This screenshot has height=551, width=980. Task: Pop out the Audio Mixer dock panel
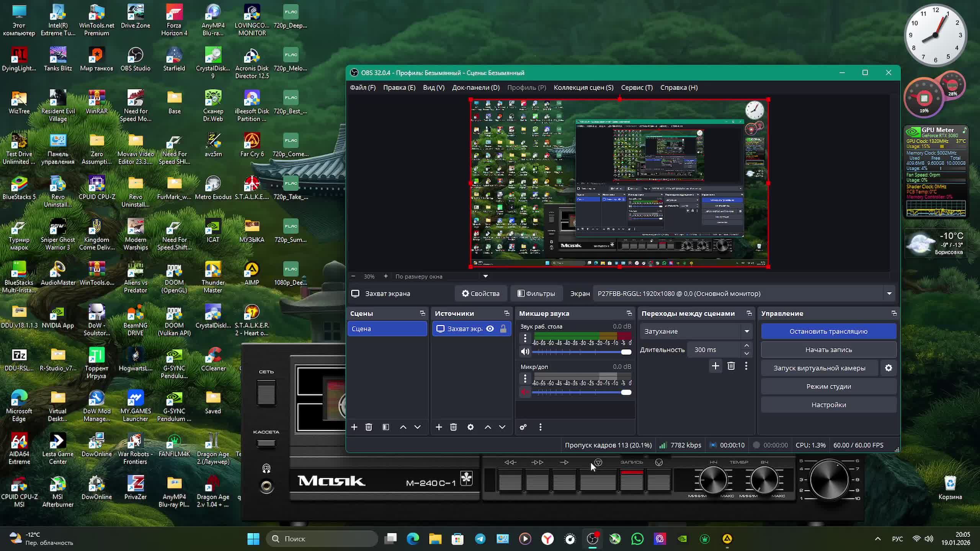[x=629, y=313]
